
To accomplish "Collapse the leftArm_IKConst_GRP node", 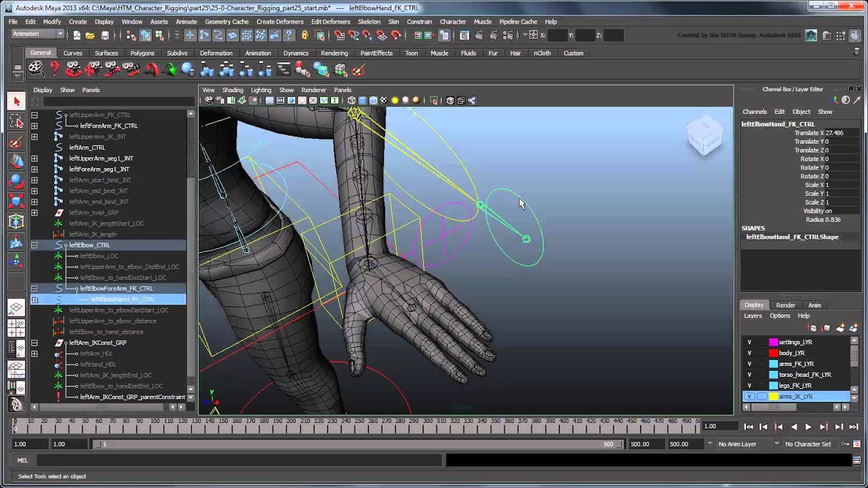I will click(34, 343).
